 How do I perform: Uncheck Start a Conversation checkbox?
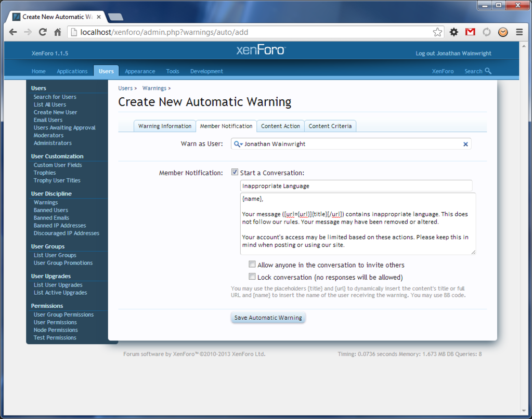(235, 172)
